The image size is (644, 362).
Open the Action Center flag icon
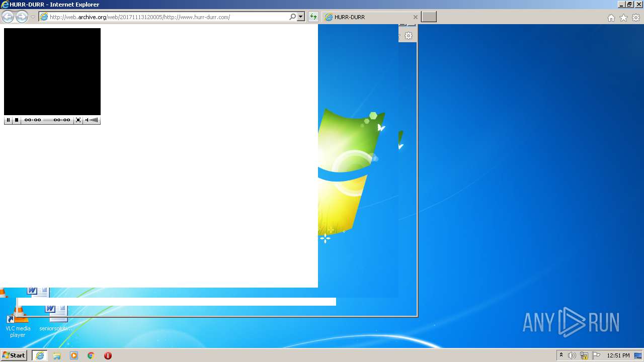596,355
